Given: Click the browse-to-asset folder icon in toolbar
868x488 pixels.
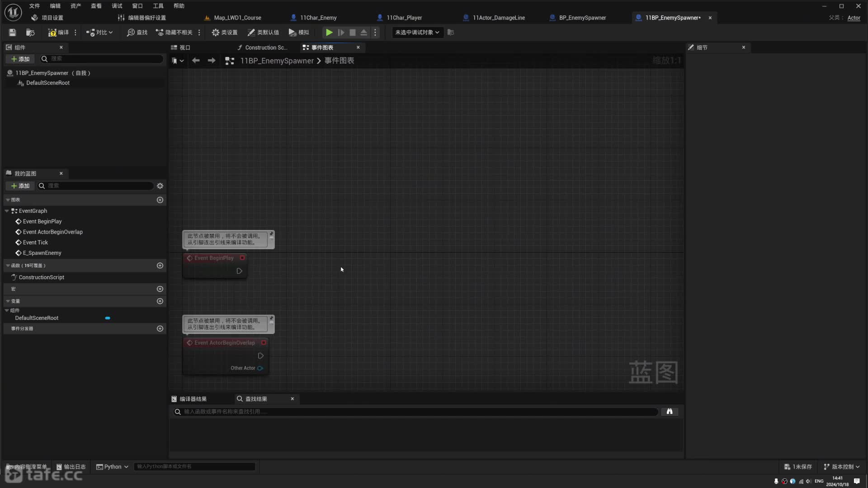Looking at the screenshot, I should [x=30, y=33].
